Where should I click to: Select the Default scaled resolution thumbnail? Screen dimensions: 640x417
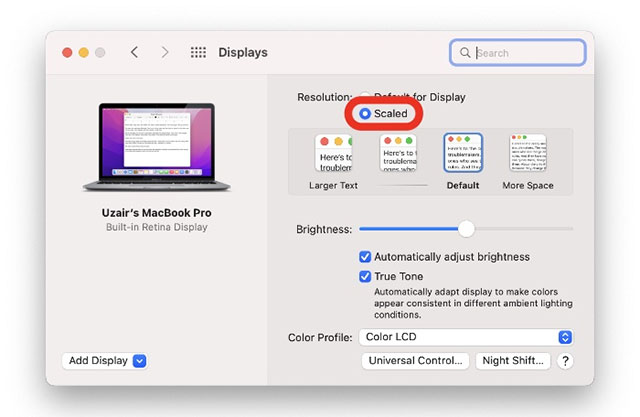(463, 153)
